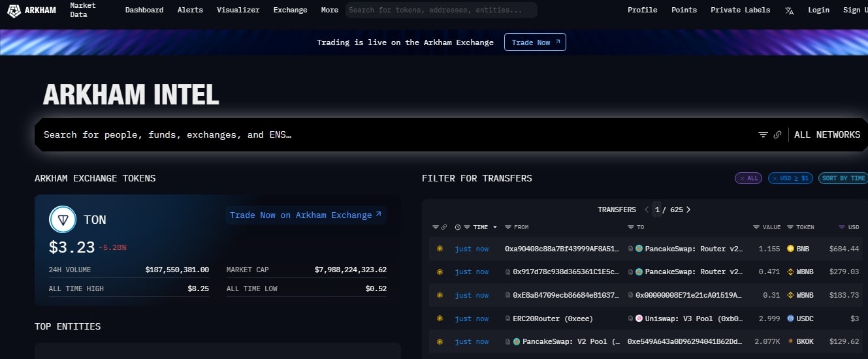Open sender address 0xa90408c88a7Bf43999AF8A51

[x=561, y=249]
